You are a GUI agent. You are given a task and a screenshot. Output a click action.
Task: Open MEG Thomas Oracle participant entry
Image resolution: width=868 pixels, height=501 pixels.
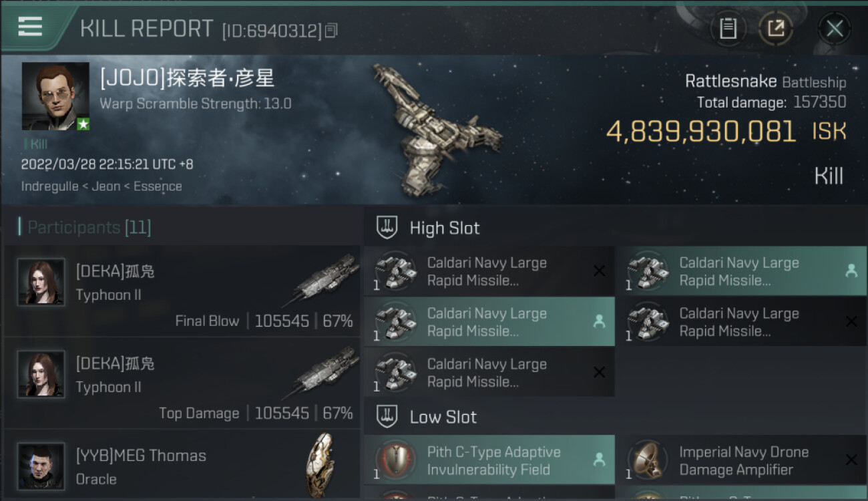182,466
